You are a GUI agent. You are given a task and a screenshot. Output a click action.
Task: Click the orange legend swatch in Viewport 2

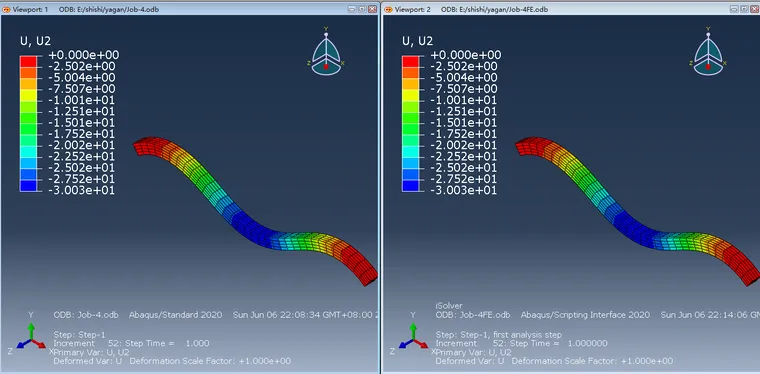coord(410,72)
